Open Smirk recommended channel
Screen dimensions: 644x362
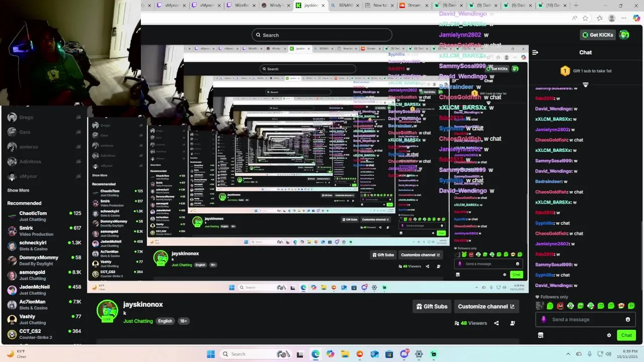44,231
